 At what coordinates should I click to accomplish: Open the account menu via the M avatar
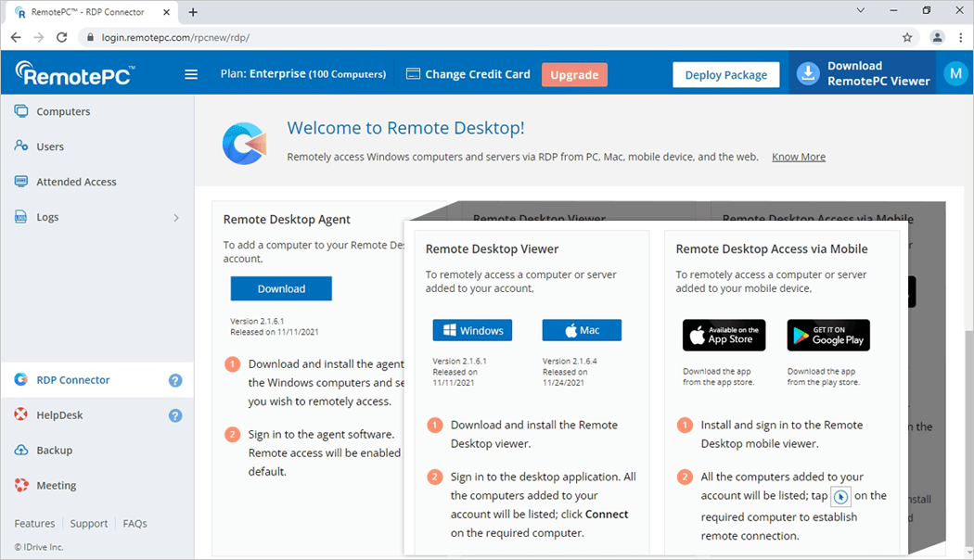click(955, 73)
